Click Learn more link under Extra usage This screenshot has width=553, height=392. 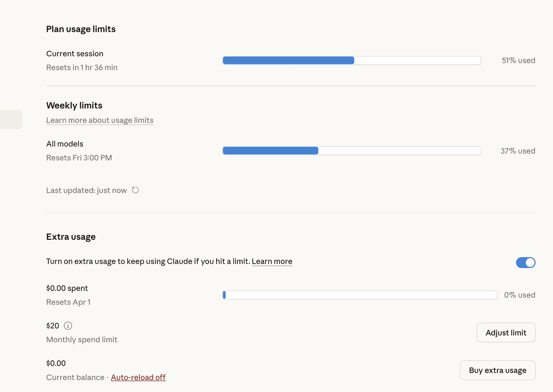click(x=272, y=261)
